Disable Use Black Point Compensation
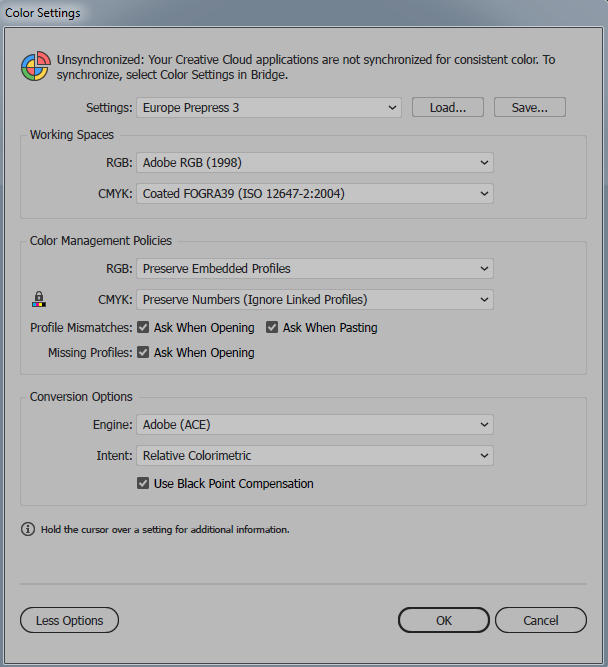The width and height of the screenshot is (608, 667). click(x=144, y=483)
